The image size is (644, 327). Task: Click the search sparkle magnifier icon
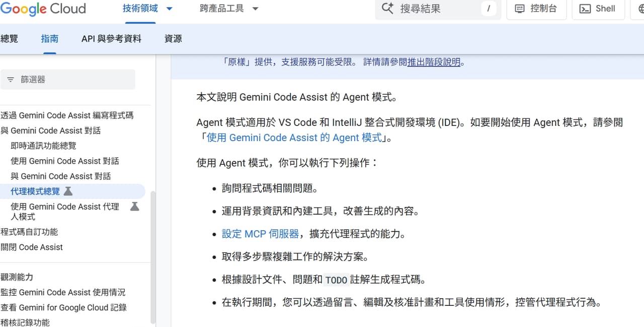(387, 9)
